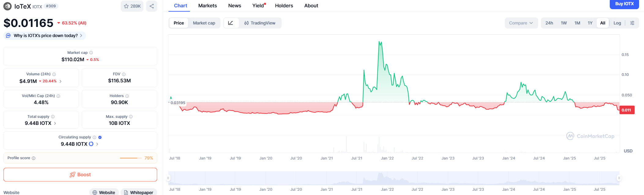Open the Website link button
This screenshot has width=644, height=195.
[104, 192]
